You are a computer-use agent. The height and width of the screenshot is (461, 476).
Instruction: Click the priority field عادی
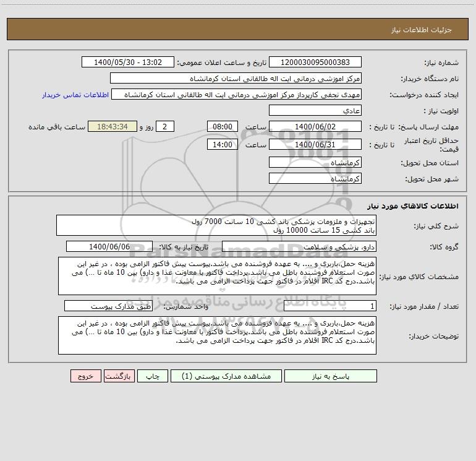click(315, 110)
